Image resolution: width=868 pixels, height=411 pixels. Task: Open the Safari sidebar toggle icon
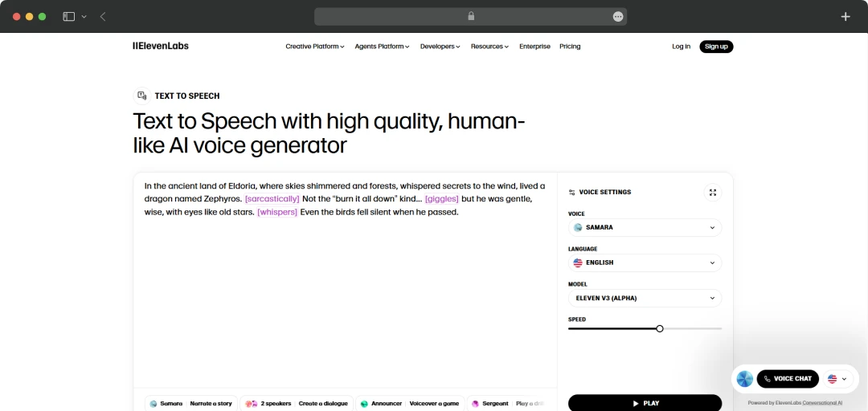[68, 17]
